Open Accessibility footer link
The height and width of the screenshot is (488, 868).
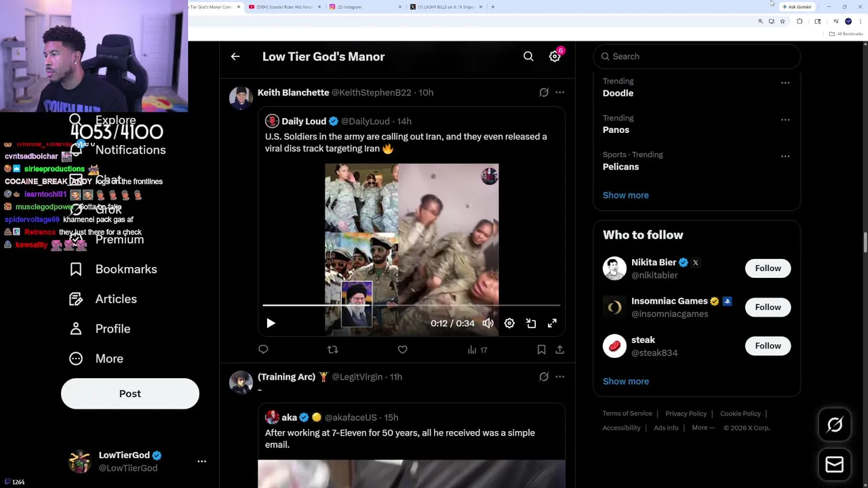(x=621, y=428)
